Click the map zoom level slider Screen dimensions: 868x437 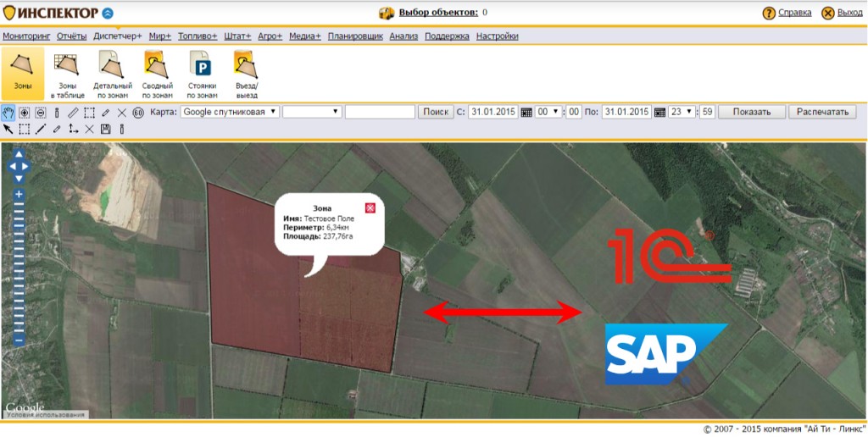click(19, 267)
